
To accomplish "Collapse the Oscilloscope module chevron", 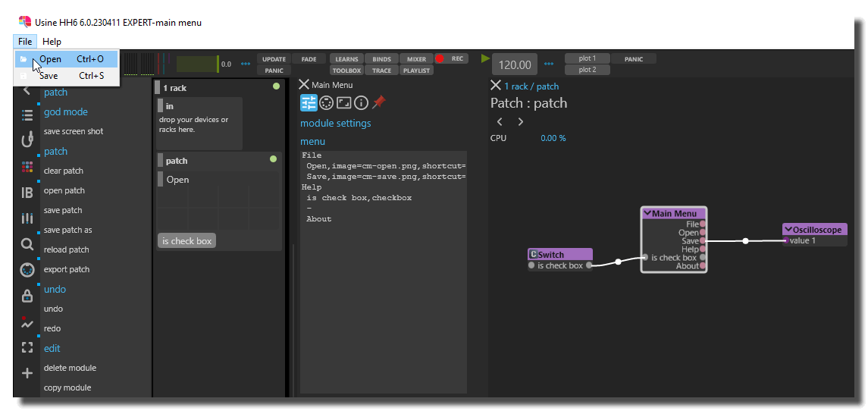I will (788, 229).
